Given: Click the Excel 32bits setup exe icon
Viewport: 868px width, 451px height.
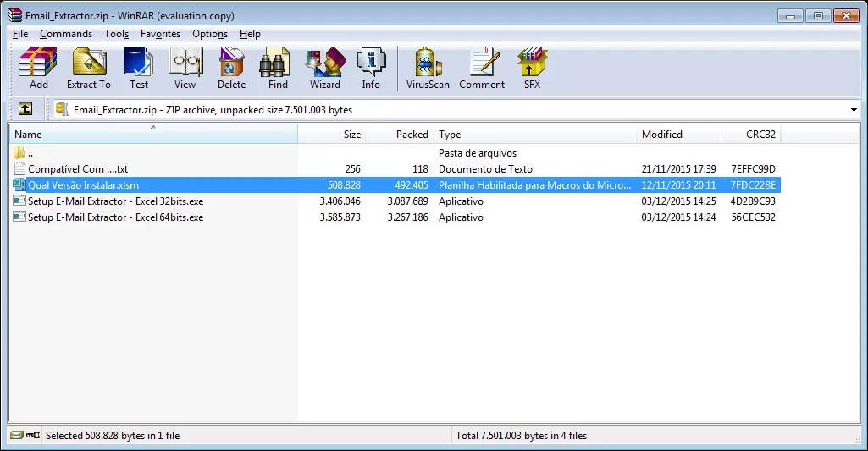Looking at the screenshot, I should click(19, 201).
